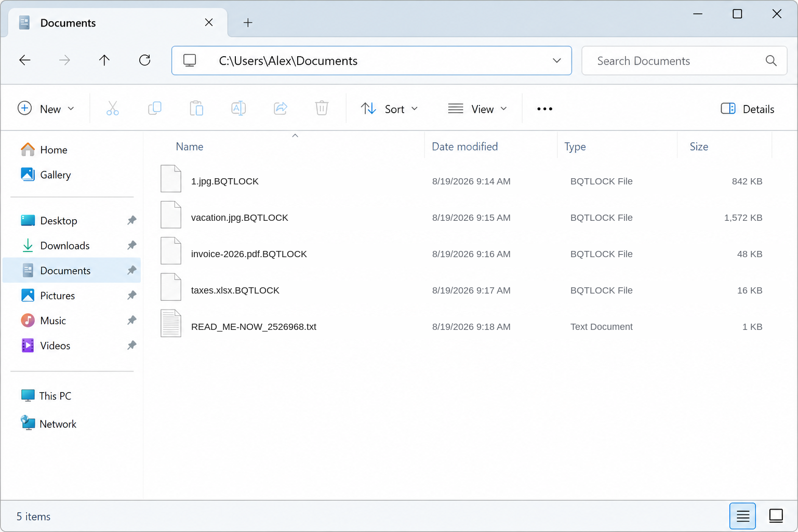Click the Search Documents field

[x=684, y=61]
